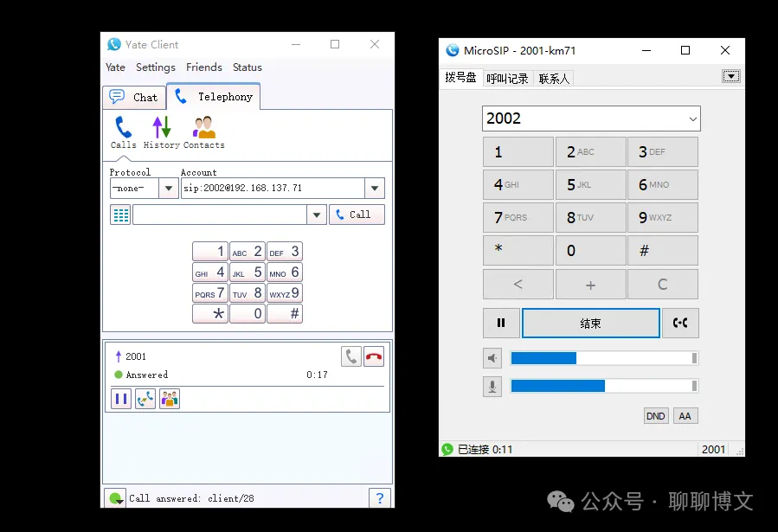Toggle the Yate dialpad grid icon
Viewport: 778px width, 532px height.
click(x=120, y=215)
